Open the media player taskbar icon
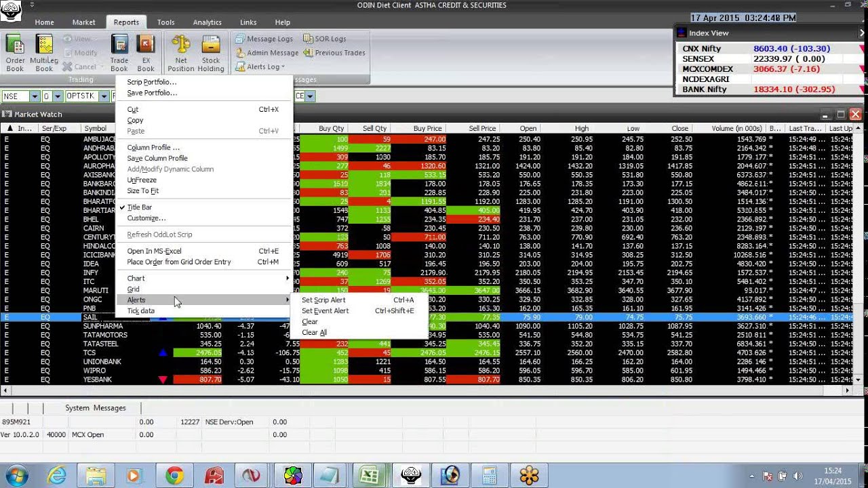 point(134,475)
